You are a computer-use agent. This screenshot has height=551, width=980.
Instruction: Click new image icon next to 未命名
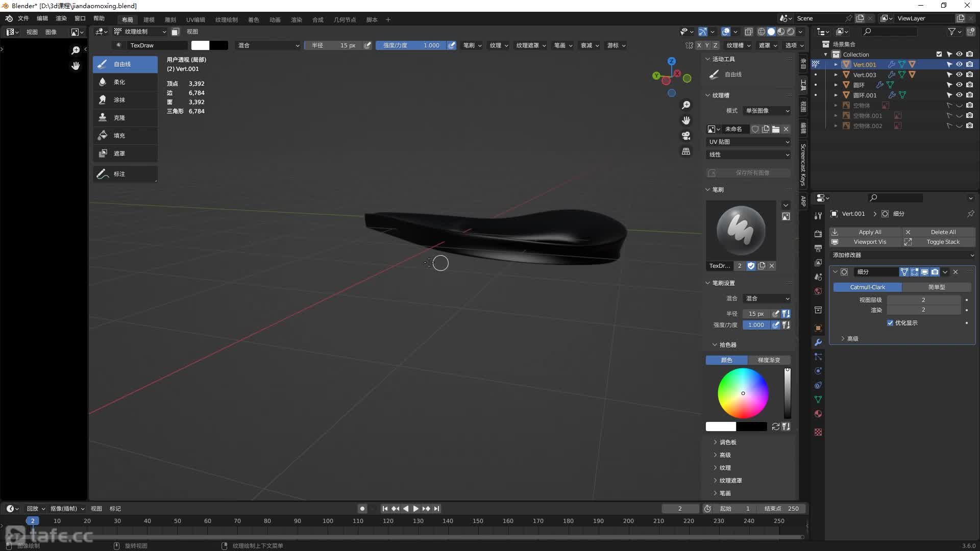pos(766,129)
